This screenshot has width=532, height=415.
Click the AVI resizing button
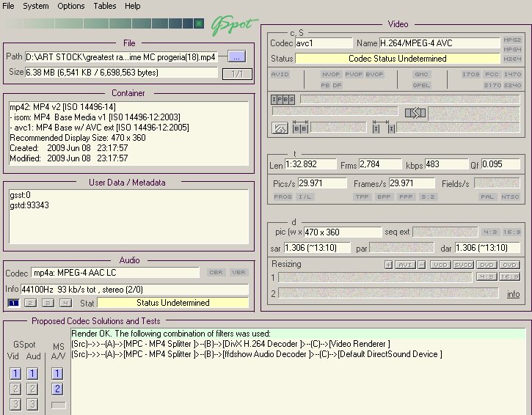click(405, 265)
